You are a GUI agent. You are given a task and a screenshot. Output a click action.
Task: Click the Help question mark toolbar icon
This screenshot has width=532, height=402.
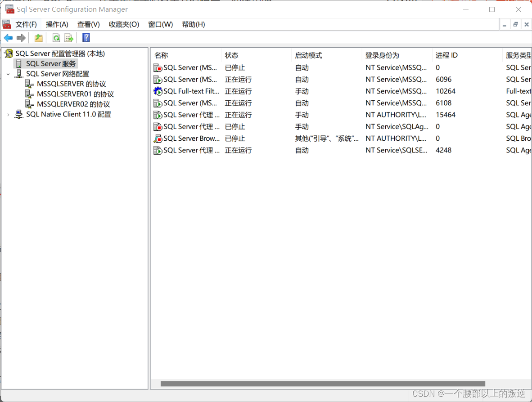[86, 38]
